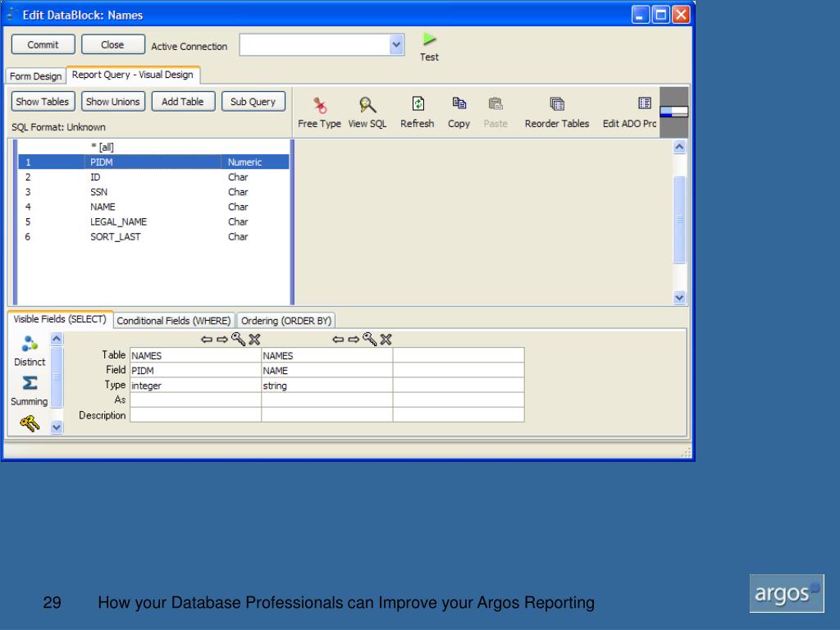Click the Sub Query button
Viewport: 840px width, 630px height.
pyautogui.click(x=253, y=101)
